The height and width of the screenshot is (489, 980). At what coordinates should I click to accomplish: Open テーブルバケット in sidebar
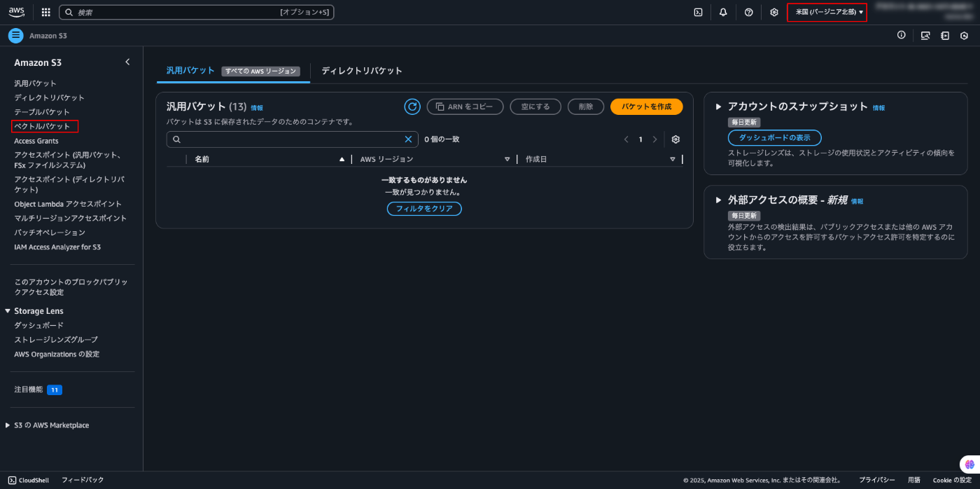42,112
